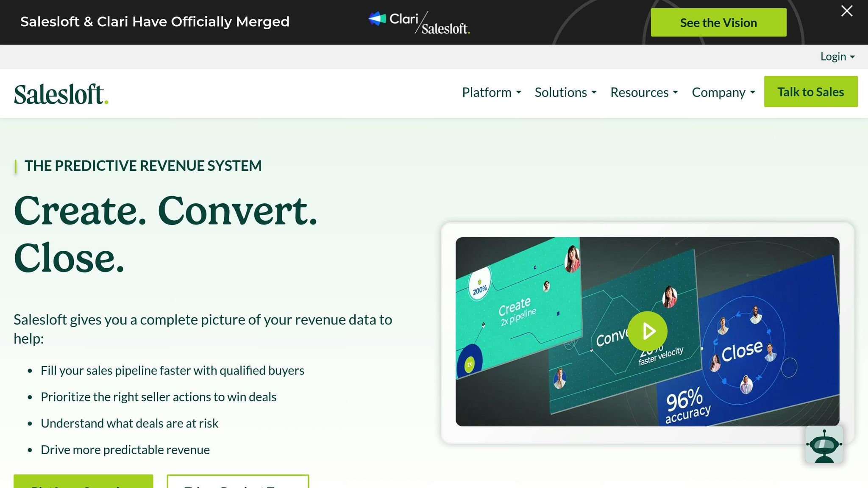
Task: Dismiss the merger announcement banner
Action: point(846,11)
